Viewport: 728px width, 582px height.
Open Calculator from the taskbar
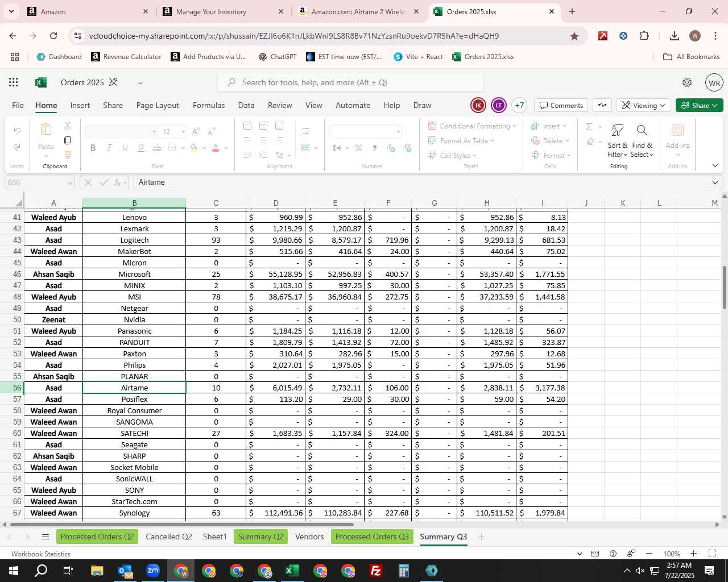coord(404,571)
